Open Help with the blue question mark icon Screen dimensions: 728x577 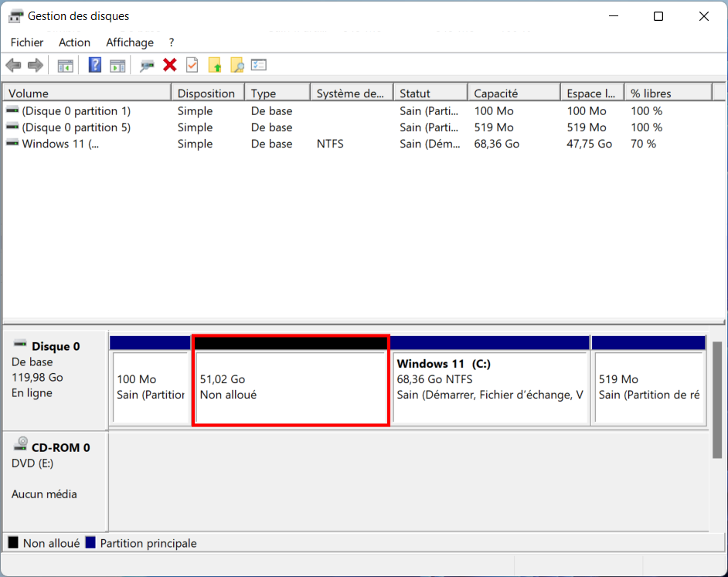[95, 65]
